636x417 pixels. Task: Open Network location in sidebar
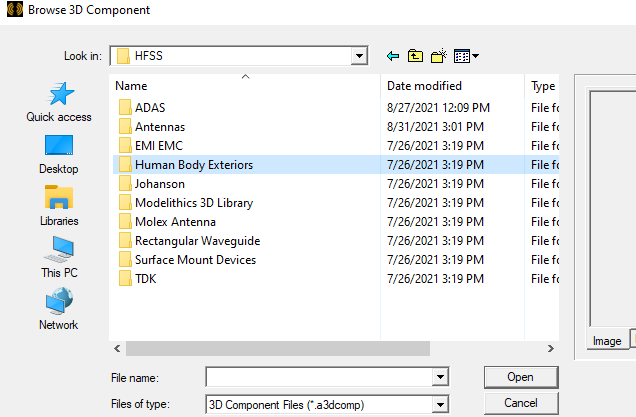point(59,309)
